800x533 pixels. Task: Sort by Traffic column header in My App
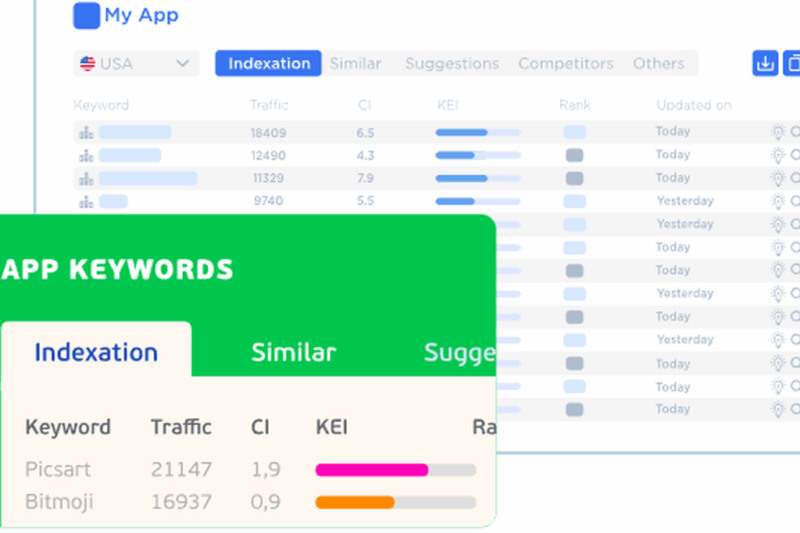coord(269,105)
